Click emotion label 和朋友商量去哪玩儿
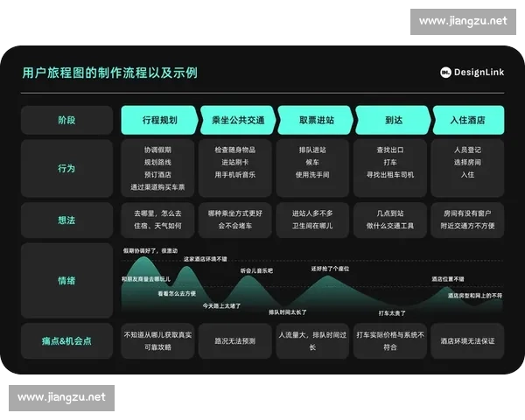Screen dimensions: 525x420 coord(146,279)
